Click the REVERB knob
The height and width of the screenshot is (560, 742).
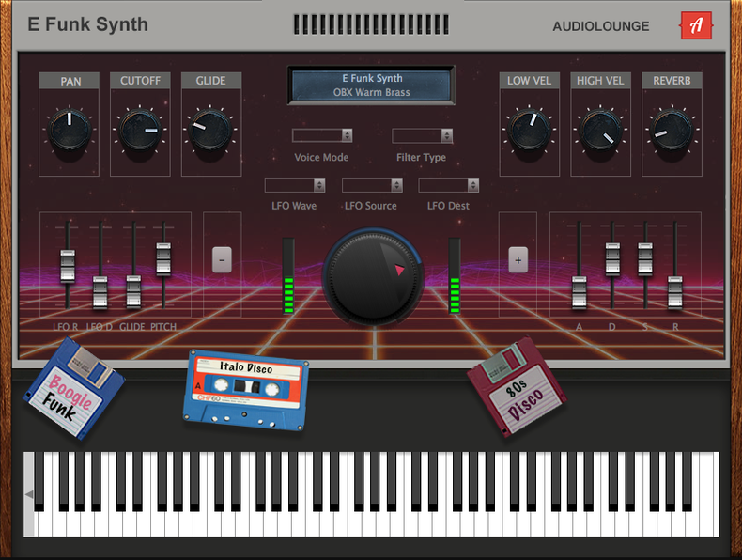coord(671,131)
